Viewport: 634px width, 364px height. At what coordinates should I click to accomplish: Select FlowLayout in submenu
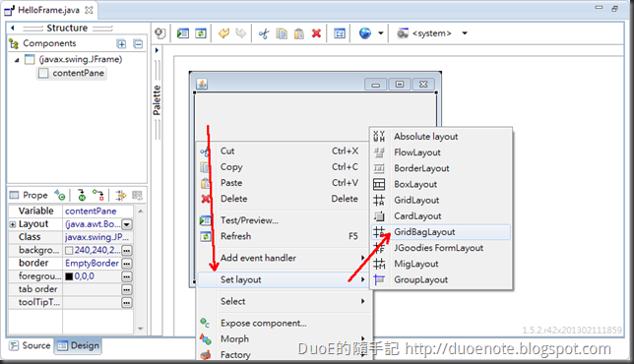click(441, 152)
